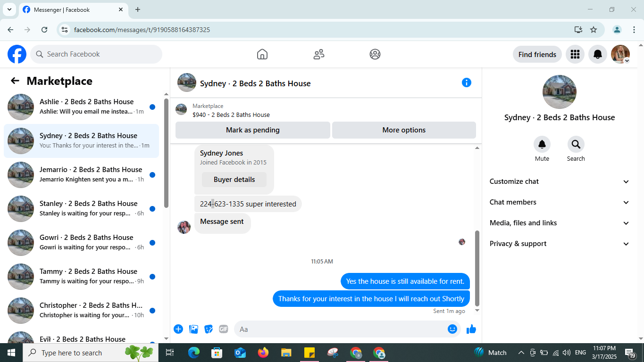The width and height of the screenshot is (644, 362).
Task: Open Sticky Notes from taskbar
Action: point(309,353)
